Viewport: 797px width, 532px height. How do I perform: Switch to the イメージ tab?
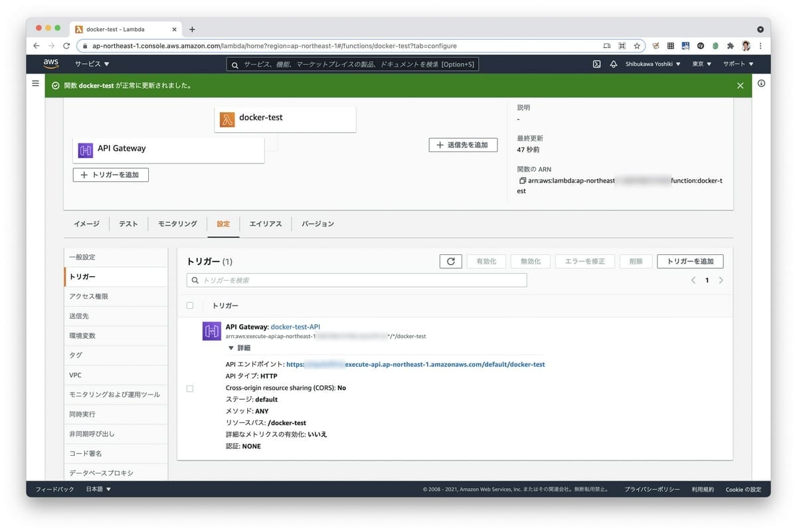[86, 224]
